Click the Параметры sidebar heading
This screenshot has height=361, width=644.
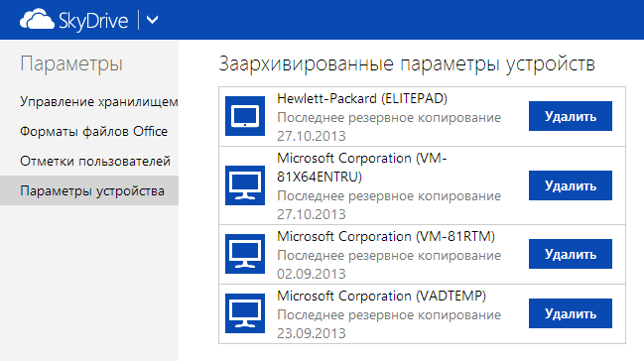[71, 64]
